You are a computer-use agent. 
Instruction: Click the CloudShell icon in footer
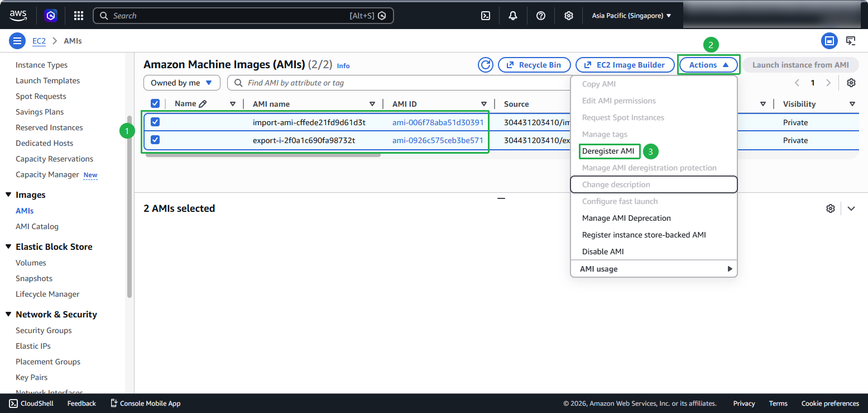pos(13,403)
